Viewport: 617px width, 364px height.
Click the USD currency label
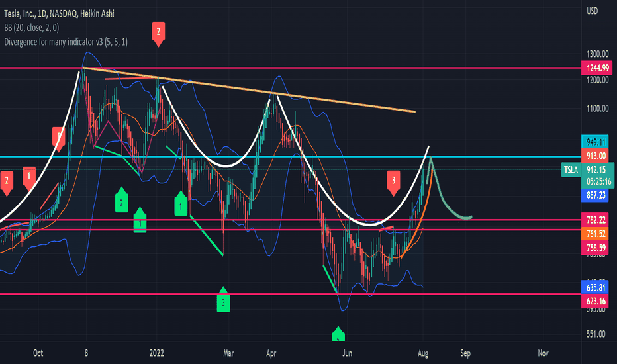593,11
